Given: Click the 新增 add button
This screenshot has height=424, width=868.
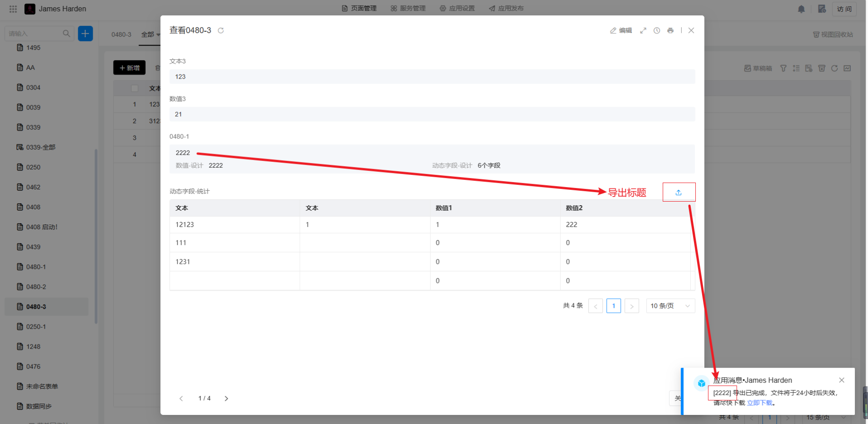Looking at the screenshot, I should [x=129, y=68].
